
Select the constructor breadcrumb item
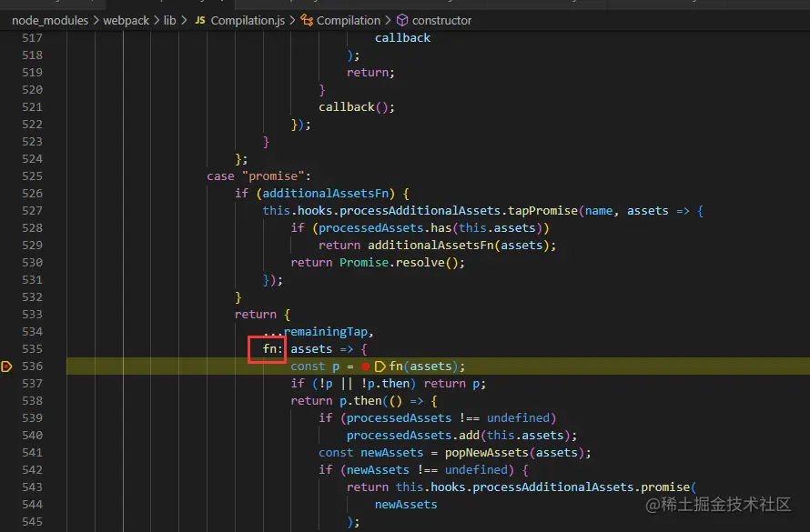(441, 21)
